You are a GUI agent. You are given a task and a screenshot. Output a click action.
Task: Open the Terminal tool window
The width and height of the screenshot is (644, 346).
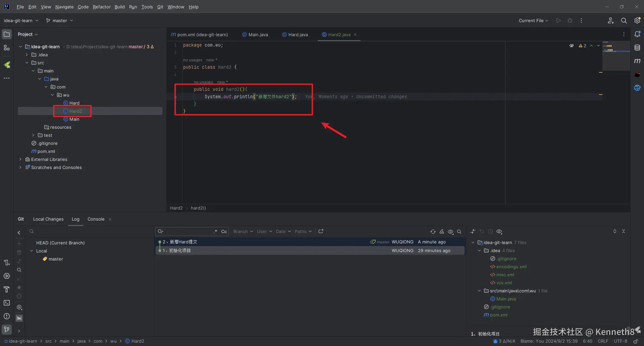(7, 303)
